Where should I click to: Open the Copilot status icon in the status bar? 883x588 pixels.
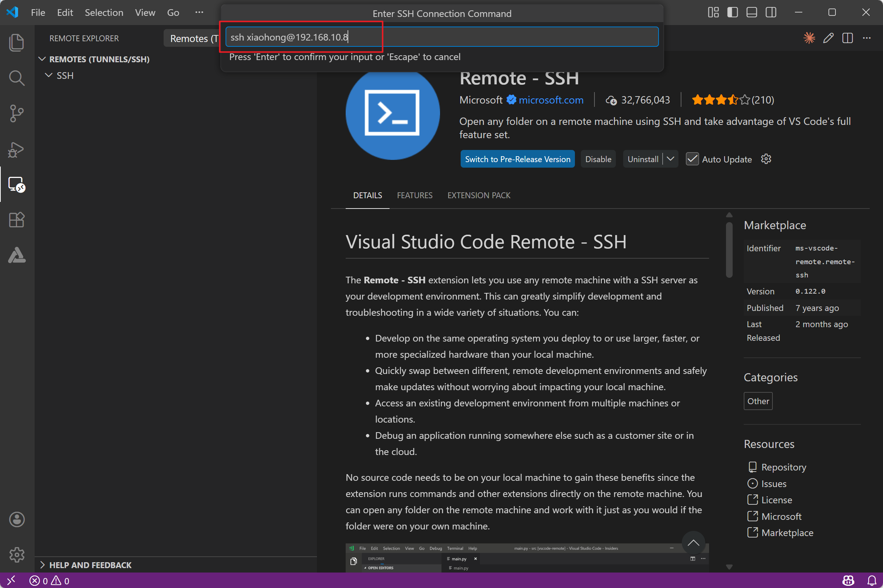(848, 581)
